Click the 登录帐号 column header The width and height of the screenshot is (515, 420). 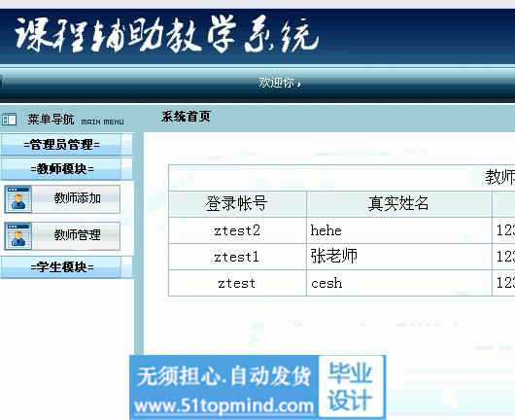237,204
